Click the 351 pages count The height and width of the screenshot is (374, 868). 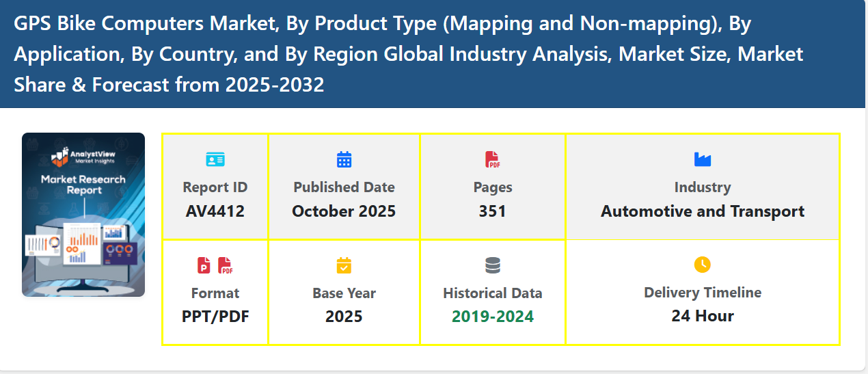(x=492, y=211)
